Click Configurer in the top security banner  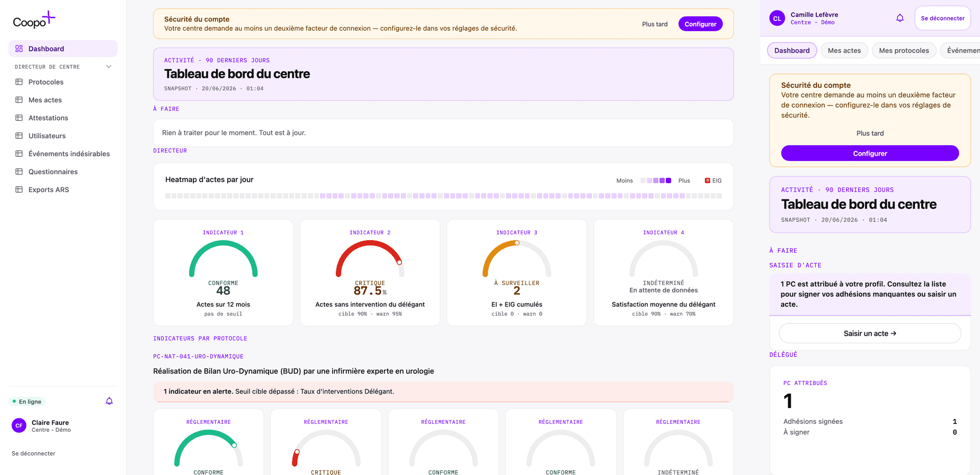point(700,24)
